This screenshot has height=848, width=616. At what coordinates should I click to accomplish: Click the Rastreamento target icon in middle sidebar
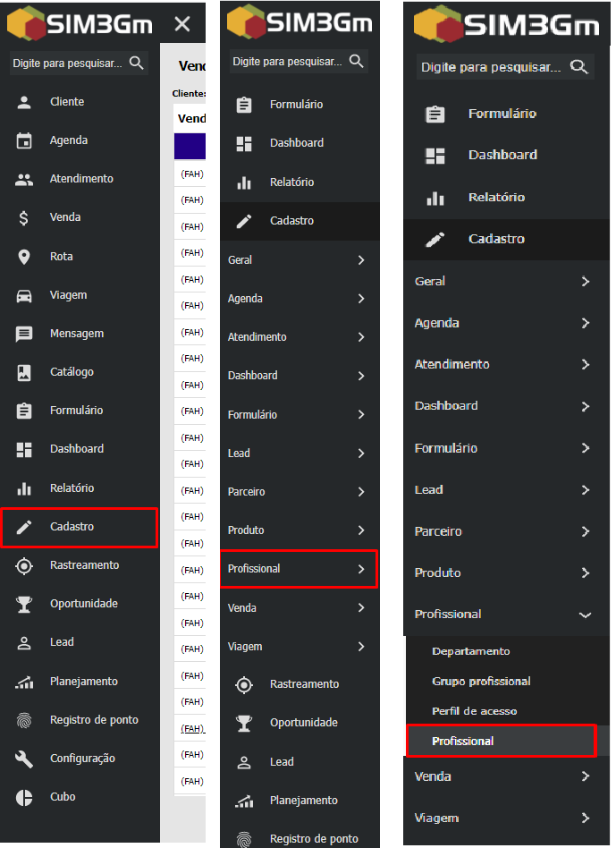coord(244,685)
